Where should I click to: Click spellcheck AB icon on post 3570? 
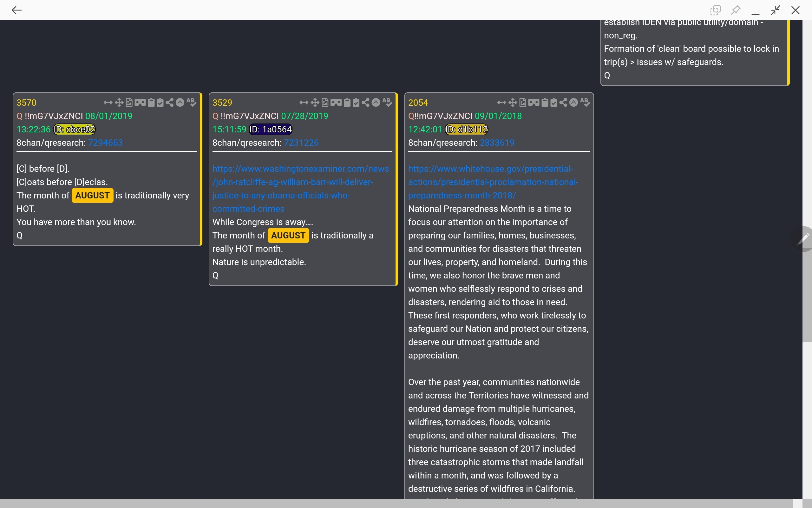click(x=192, y=103)
